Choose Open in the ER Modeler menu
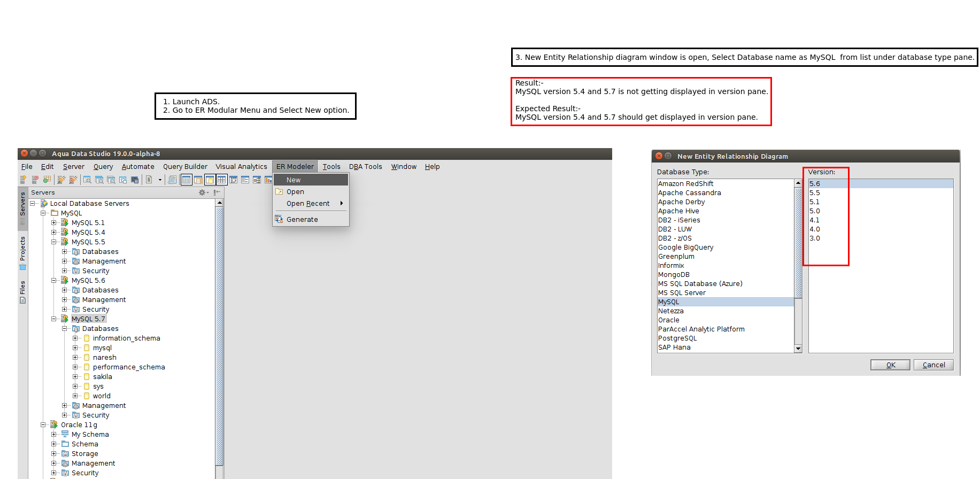Screen dimensions: 980x479 (x=311, y=192)
